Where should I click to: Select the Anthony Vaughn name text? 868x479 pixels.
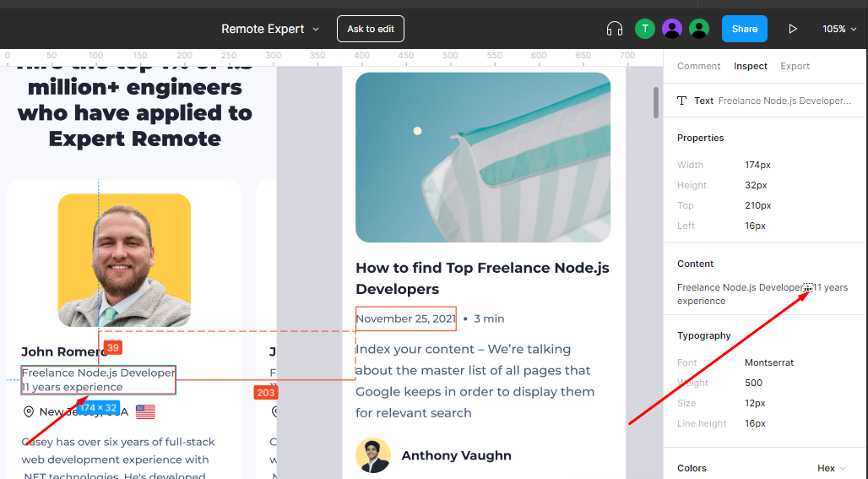456,455
